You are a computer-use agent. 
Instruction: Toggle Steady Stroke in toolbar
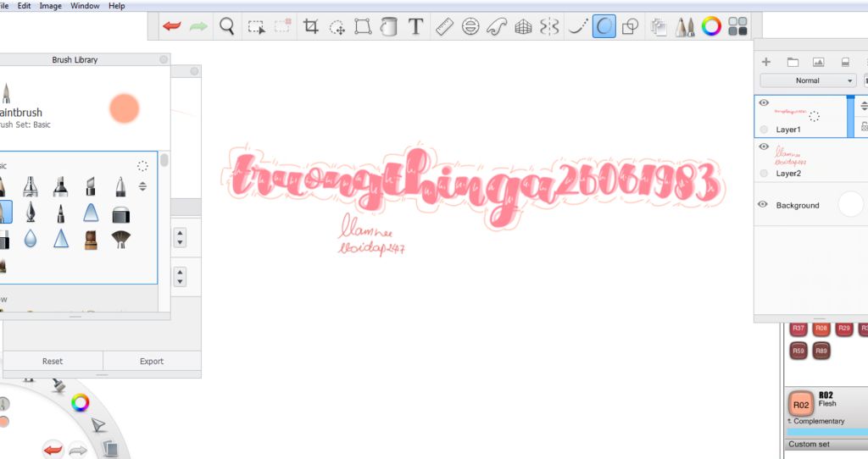(x=577, y=26)
